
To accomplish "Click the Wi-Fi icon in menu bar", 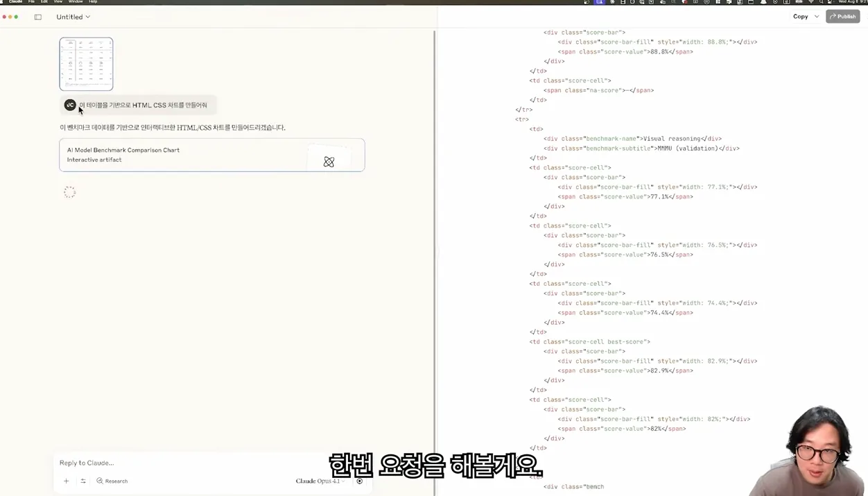I will pyautogui.click(x=811, y=2).
